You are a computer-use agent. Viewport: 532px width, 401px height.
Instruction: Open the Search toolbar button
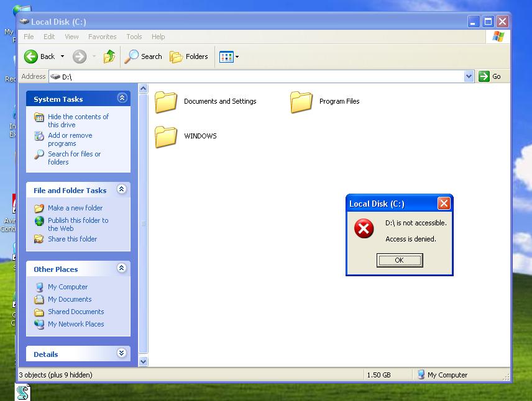143,56
